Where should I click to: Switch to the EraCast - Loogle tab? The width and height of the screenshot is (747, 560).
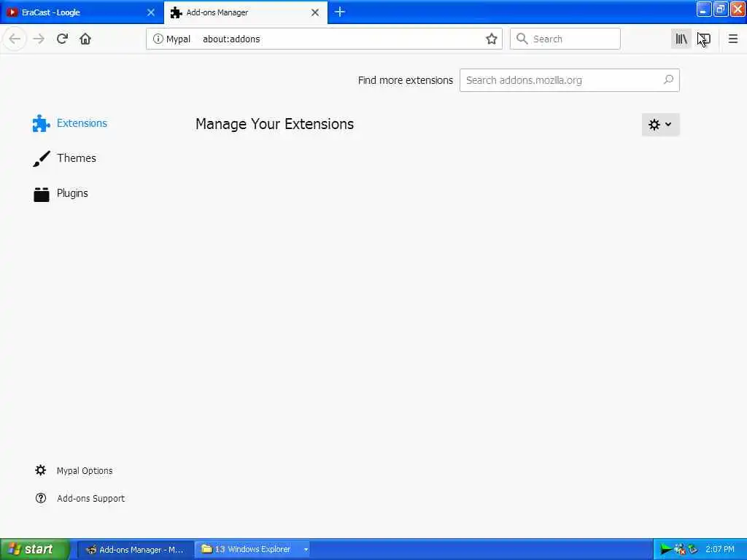(82, 12)
